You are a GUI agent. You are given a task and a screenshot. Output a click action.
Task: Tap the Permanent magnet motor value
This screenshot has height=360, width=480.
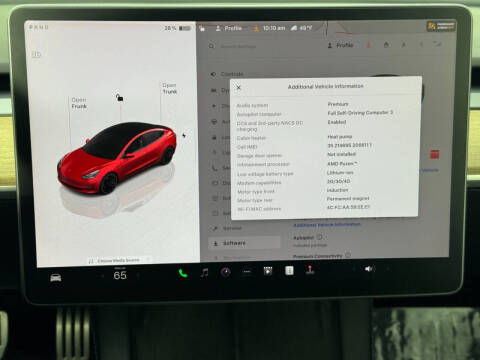pyautogui.click(x=348, y=198)
